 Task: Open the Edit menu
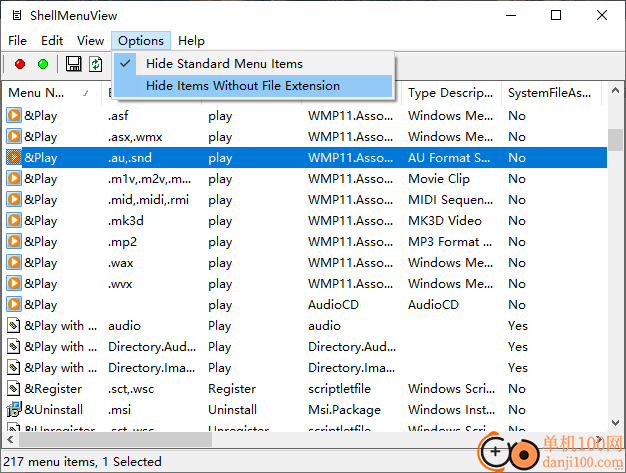[52, 41]
